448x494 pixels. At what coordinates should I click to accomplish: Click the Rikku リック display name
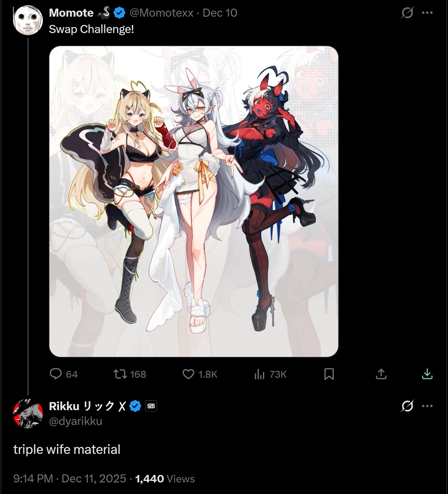click(87, 406)
